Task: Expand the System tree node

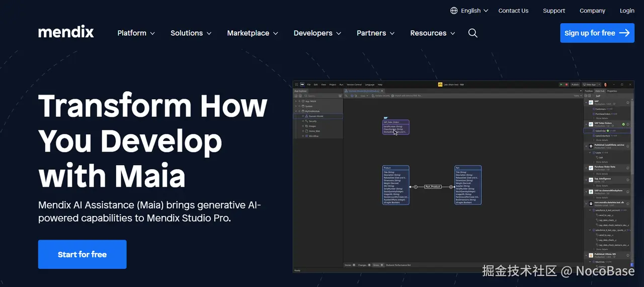Action: point(296,106)
